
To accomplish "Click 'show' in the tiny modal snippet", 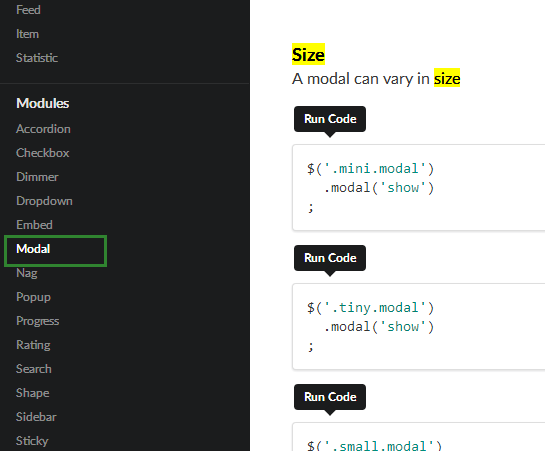I will point(403,327).
